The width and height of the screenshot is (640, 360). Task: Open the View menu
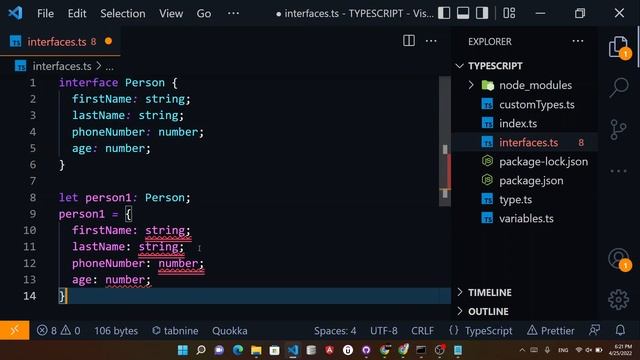click(x=171, y=13)
